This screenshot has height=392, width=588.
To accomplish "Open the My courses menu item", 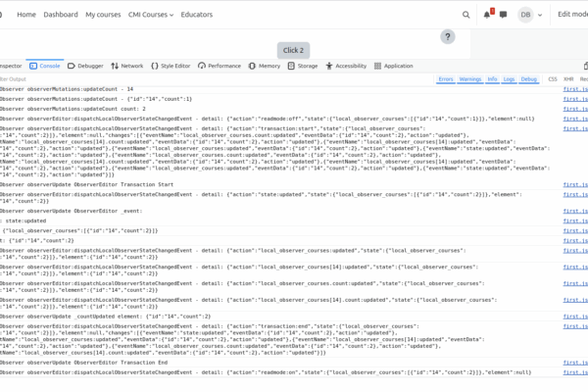I will coord(104,15).
